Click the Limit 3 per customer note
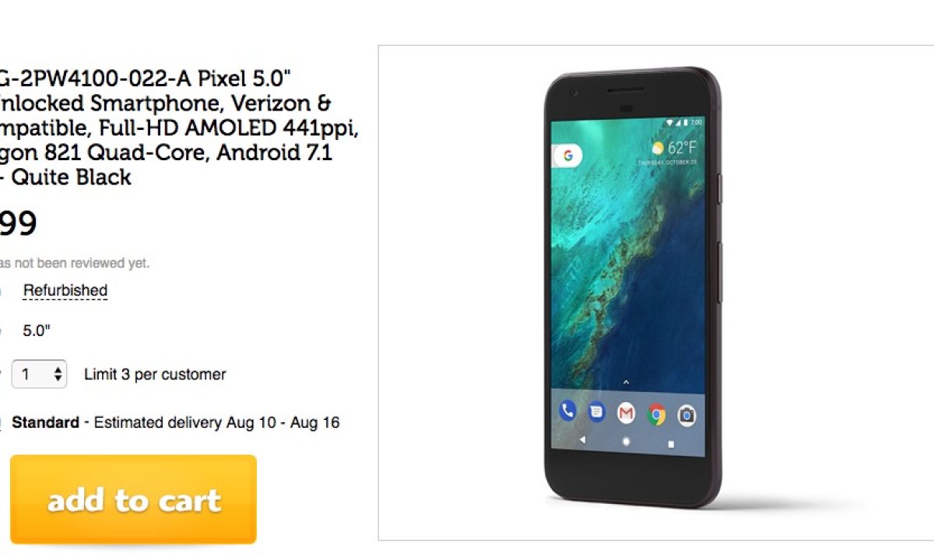This screenshot has width=934, height=560. [x=155, y=374]
